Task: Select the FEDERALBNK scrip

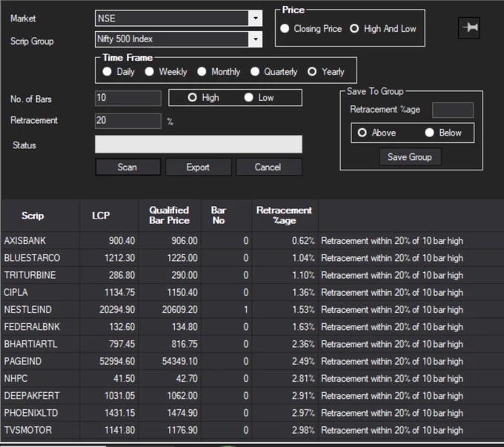Action: click(32, 327)
